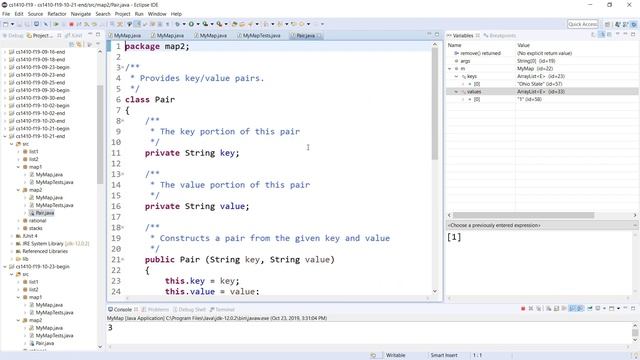Click the Quick Access search field
640x360 pixels.
point(582,24)
